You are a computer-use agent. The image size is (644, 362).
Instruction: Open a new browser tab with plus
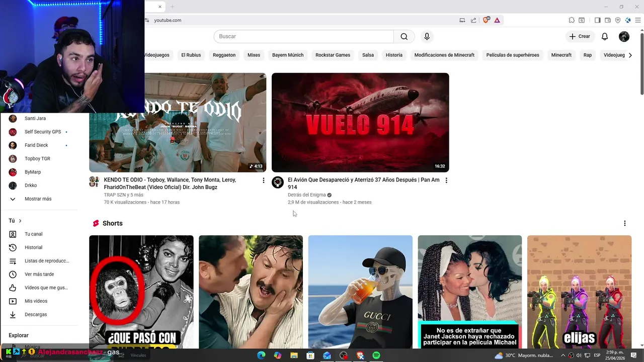coord(172,7)
